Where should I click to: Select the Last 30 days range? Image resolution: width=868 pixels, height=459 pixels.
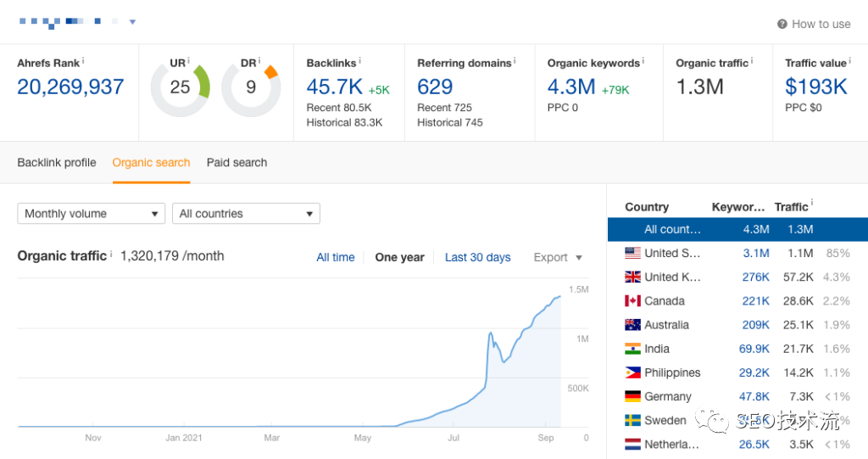pos(477,257)
